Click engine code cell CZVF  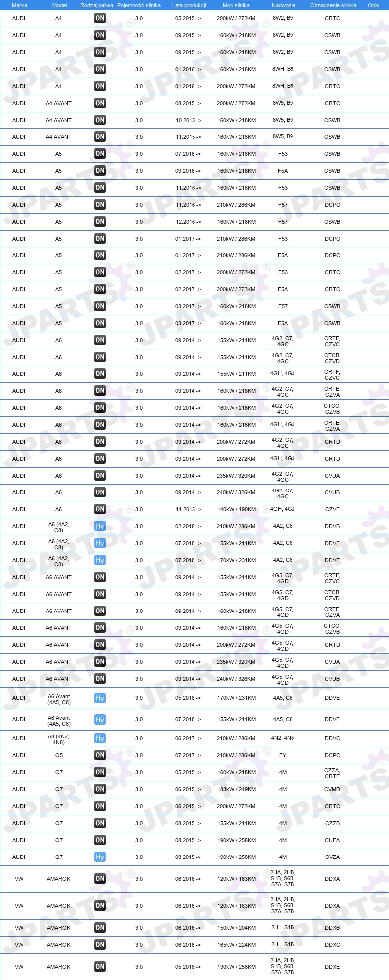click(332, 509)
